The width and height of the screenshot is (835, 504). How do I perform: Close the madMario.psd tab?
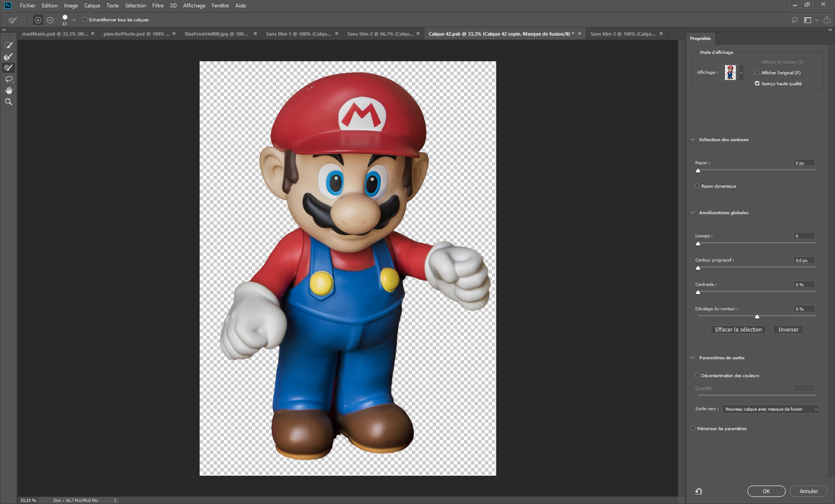click(x=93, y=33)
